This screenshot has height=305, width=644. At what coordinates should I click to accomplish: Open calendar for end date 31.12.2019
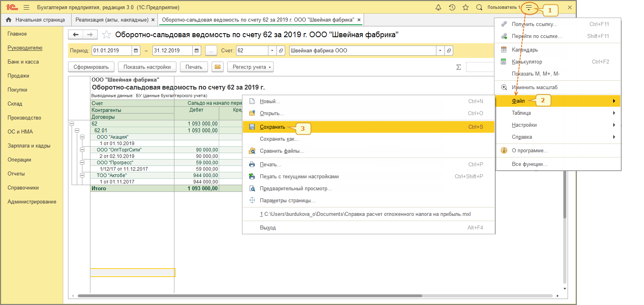point(196,50)
